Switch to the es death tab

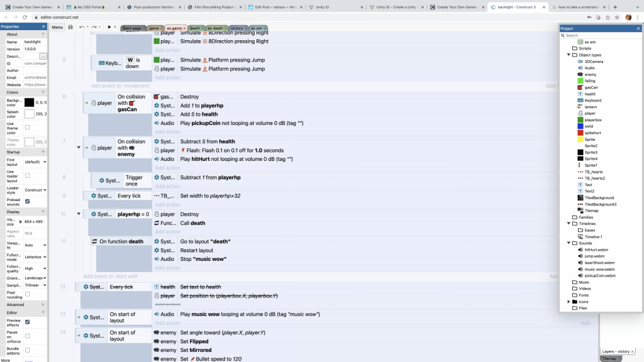coord(215,28)
